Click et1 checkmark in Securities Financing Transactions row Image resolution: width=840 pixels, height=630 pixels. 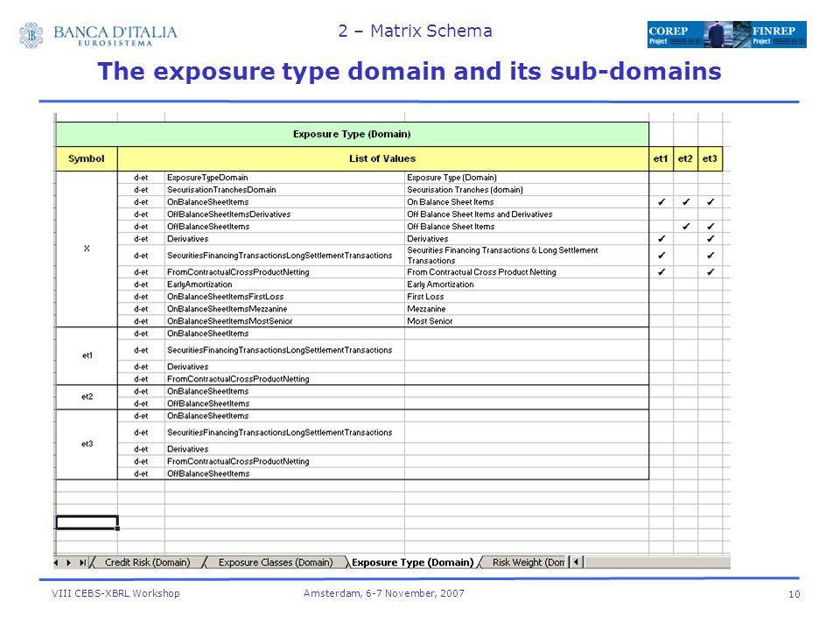point(661,255)
